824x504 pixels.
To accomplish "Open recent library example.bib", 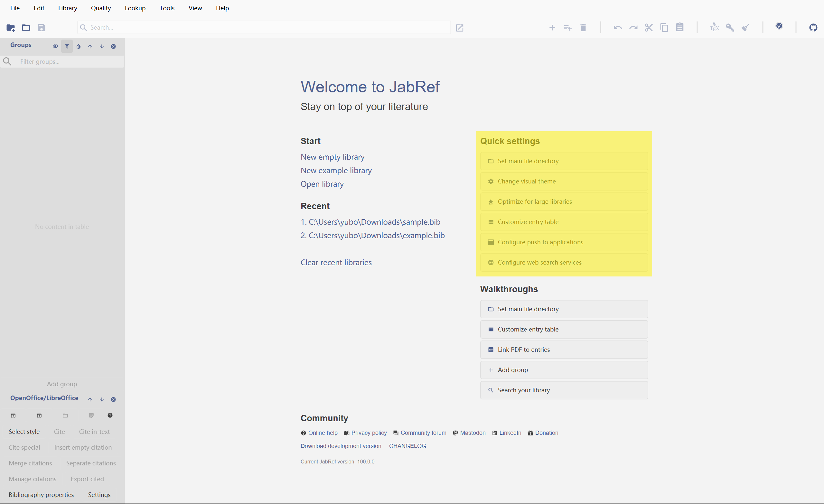I will 372,236.
